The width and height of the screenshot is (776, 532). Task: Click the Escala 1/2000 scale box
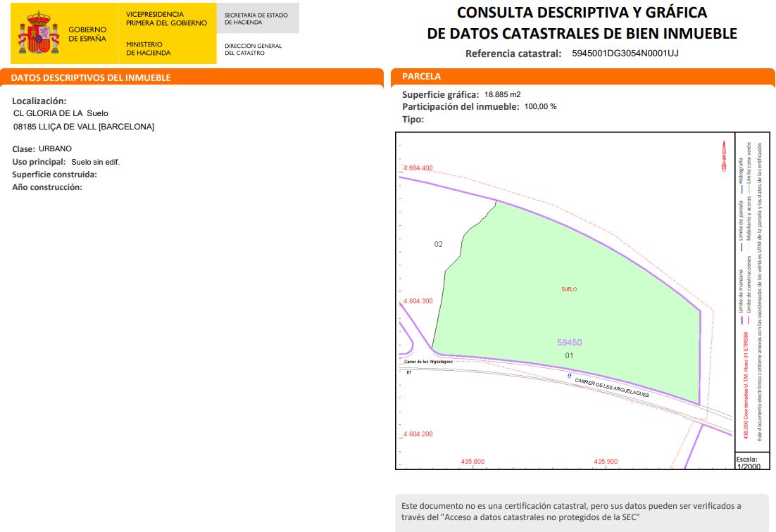click(746, 462)
